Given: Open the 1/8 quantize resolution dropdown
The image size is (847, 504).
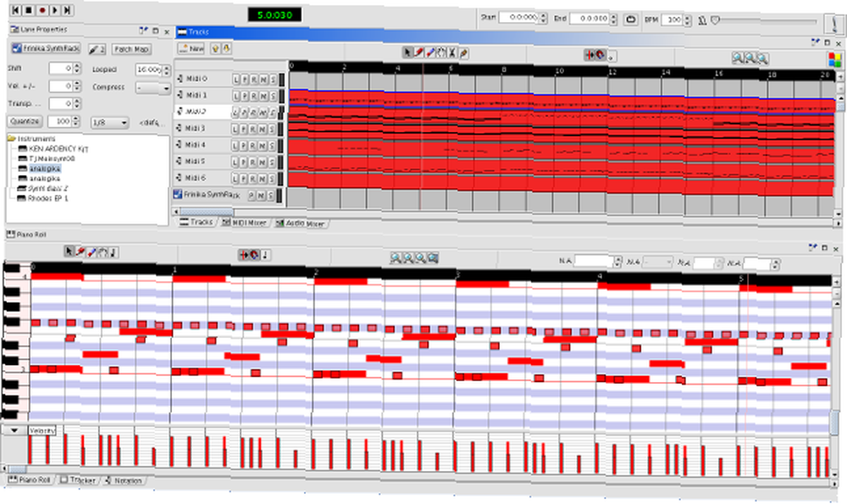Looking at the screenshot, I should click(109, 123).
